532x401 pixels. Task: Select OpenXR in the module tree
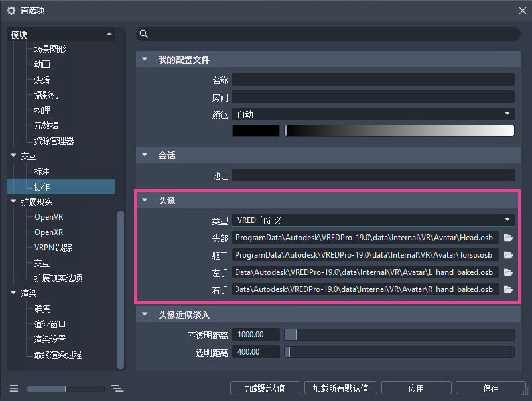(49, 232)
